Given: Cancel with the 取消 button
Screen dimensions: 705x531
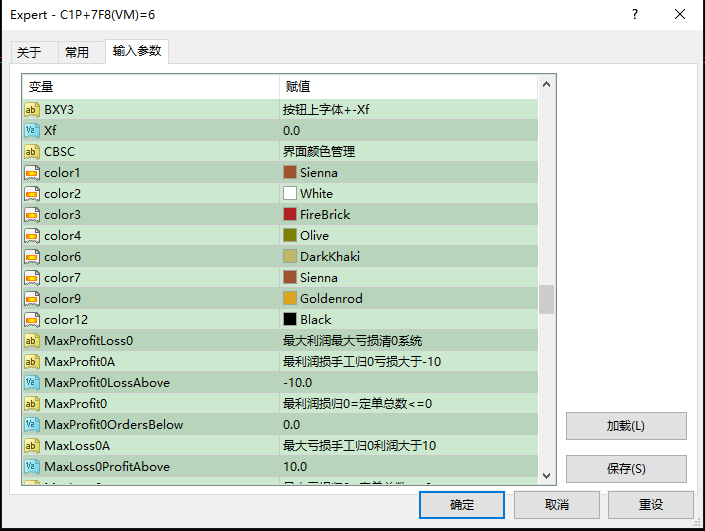Looking at the screenshot, I should tap(557, 505).
